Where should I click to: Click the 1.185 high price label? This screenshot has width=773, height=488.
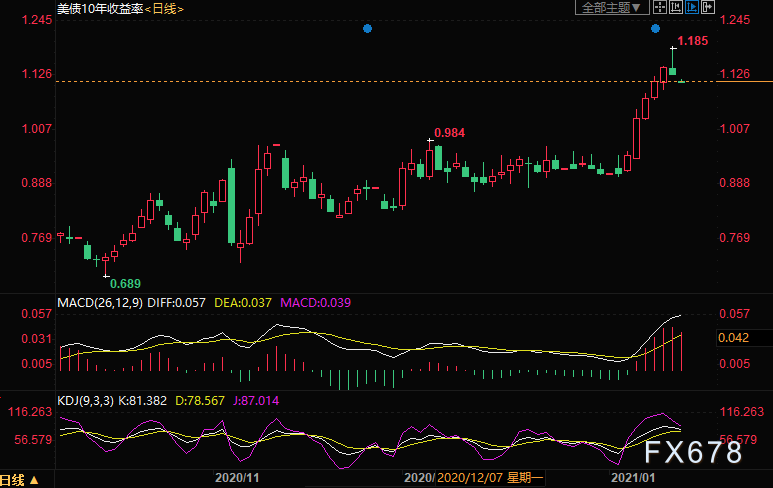click(693, 41)
